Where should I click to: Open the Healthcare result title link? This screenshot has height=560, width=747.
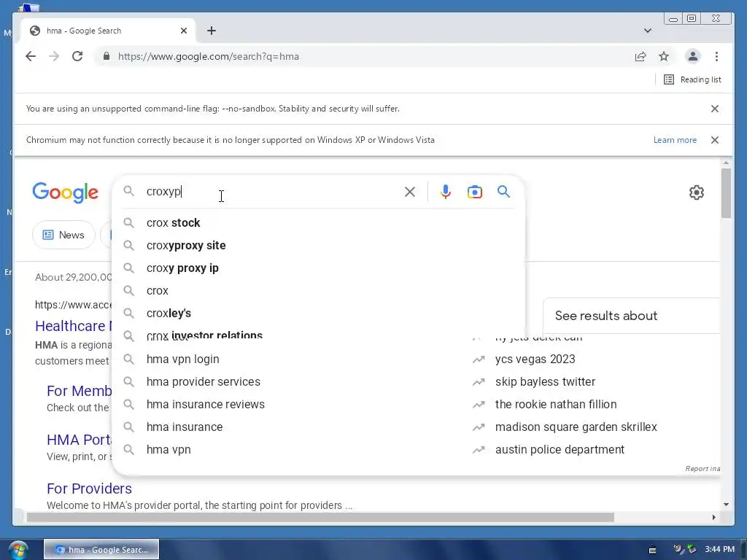(73, 326)
